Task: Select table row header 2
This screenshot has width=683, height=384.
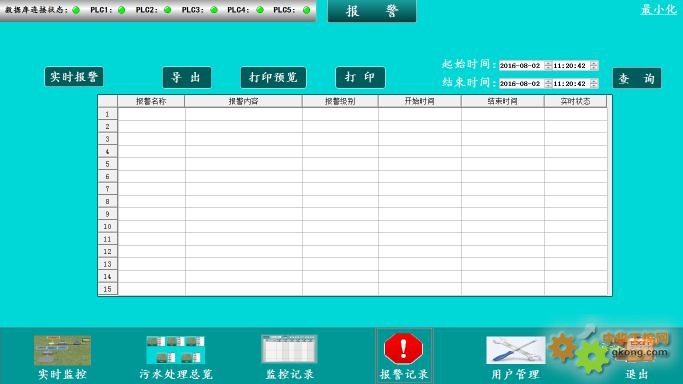Action: coord(108,127)
